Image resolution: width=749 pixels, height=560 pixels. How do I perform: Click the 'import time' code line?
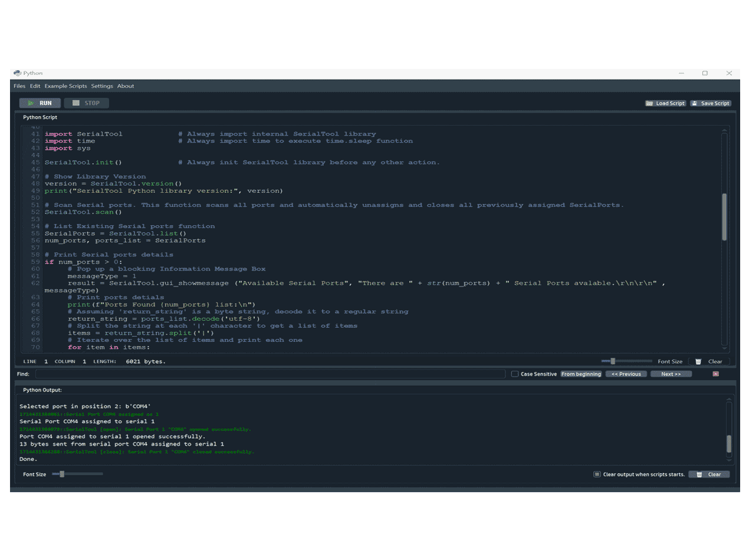70,141
